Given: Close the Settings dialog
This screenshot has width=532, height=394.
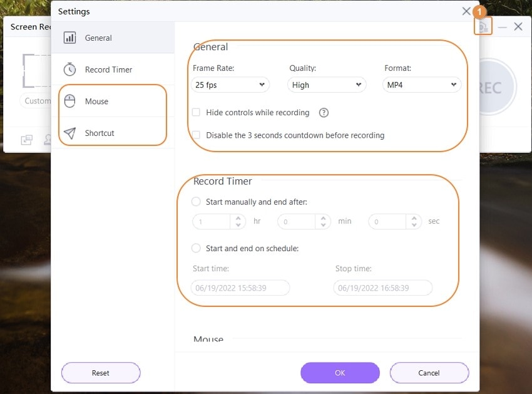Looking at the screenshot, I should [x=466, y=11].
